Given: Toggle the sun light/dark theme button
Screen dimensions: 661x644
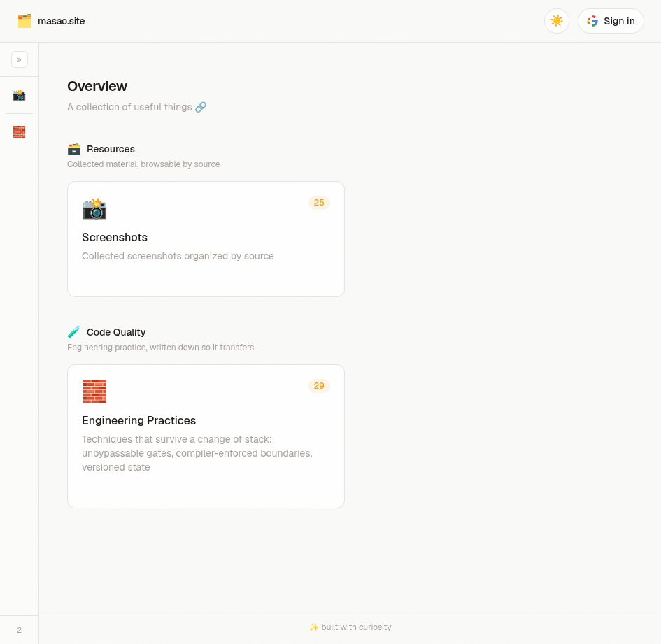Looking at the screenshot, I should [557, 21].
